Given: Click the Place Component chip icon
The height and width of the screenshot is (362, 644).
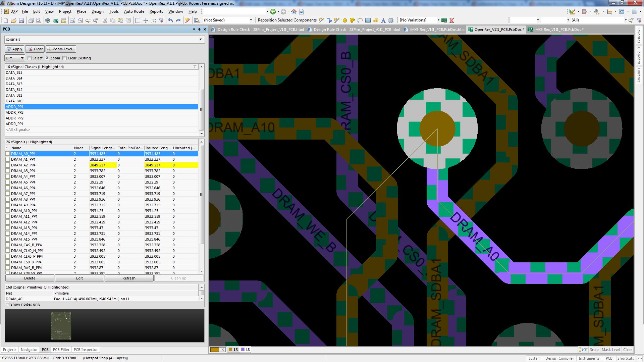Looking at the screenshot, I should pos(391,20).
